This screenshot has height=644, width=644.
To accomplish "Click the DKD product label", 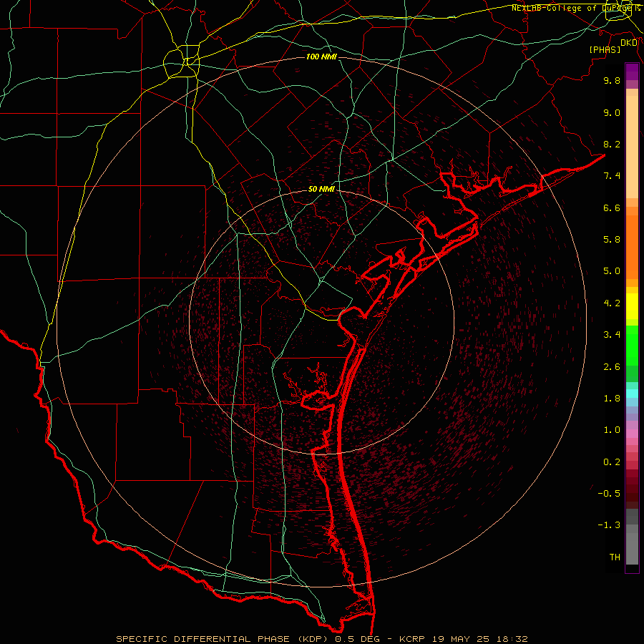I will tap(629, 43).
